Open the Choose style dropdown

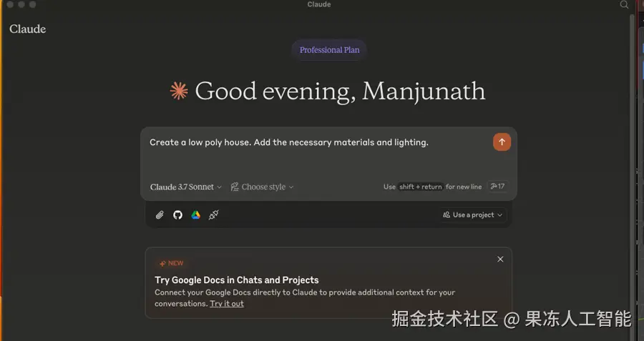pyautogui.click(x=262, y=187)
